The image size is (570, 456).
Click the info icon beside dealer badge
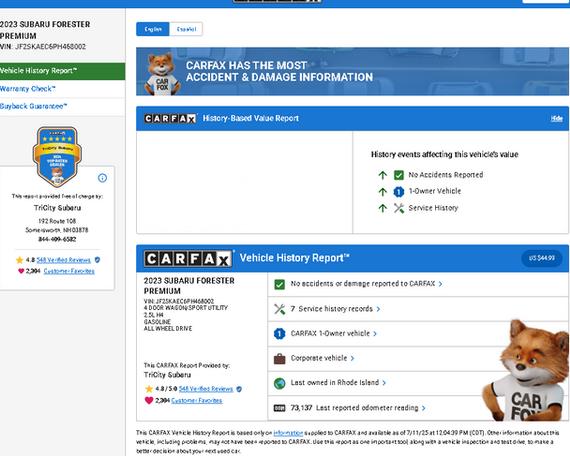[103, 178]
